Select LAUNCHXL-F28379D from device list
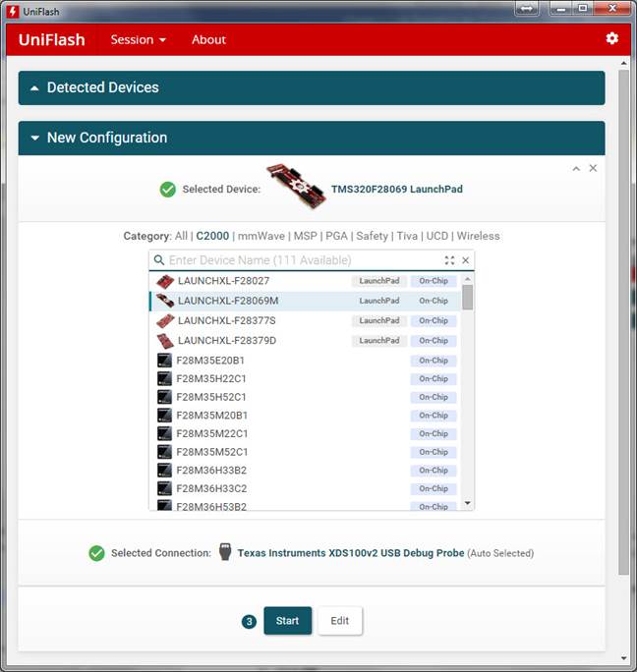Screen dimensions: 637x672 coord(227,340)
